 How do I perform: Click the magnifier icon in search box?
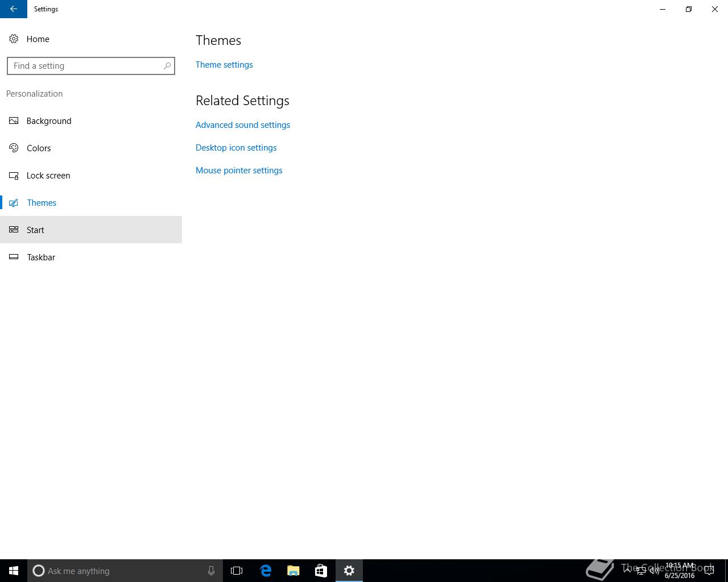167,66
